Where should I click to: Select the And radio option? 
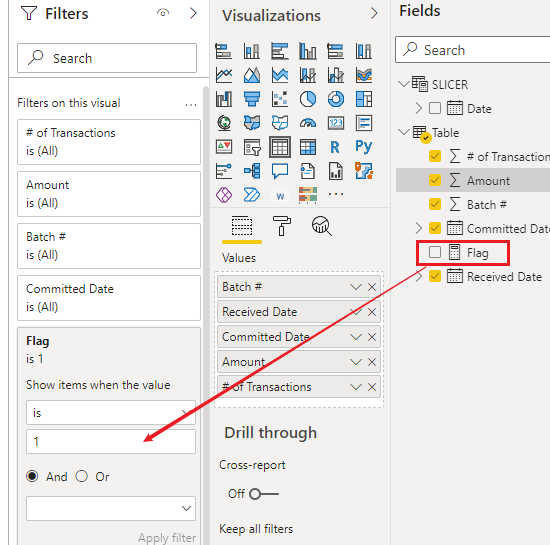point(32,476)
